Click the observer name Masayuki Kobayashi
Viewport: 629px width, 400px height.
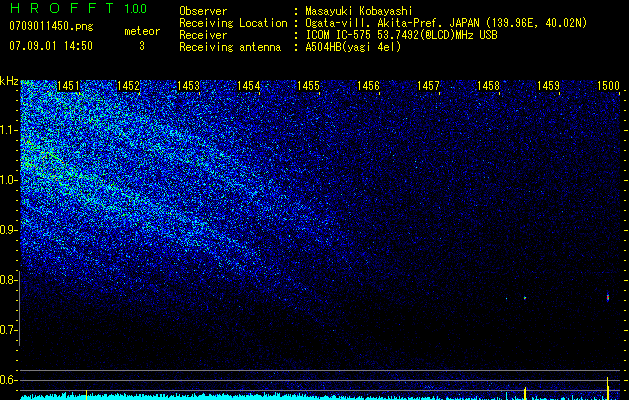click(x=359, y=12)
